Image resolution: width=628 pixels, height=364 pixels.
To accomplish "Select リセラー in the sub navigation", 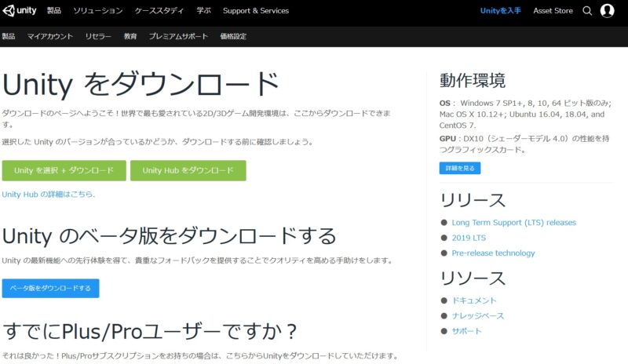I will pyautogui.click(x=98, y=36).
